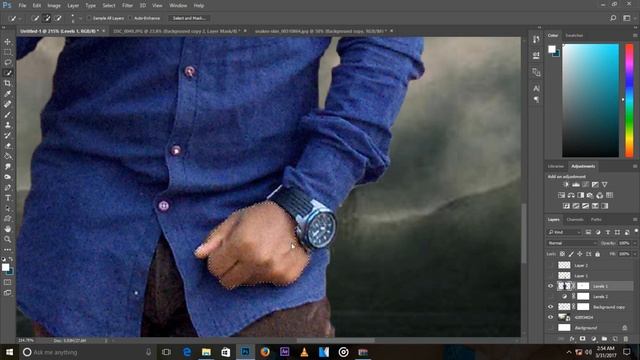This screenshot has height=360, width=640.
Task: Open the Opacity slider dropdown arrow
Action: tap(634, 243)
